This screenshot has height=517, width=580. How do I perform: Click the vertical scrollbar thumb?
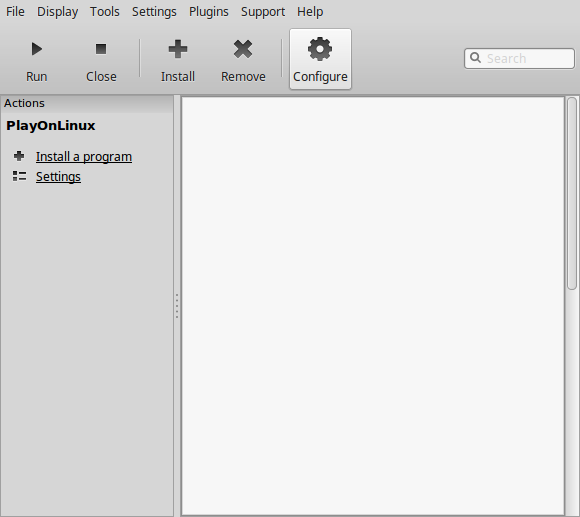[572, 193]
